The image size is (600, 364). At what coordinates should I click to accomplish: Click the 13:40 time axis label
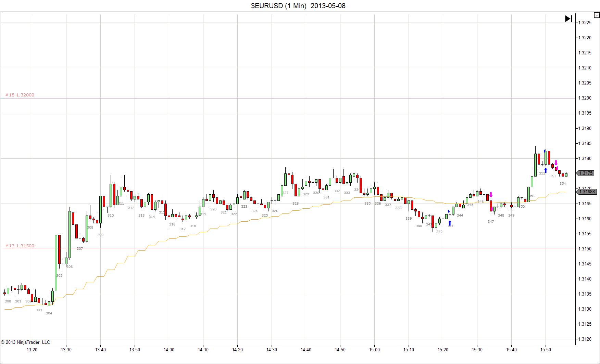[x=100, y=350]
